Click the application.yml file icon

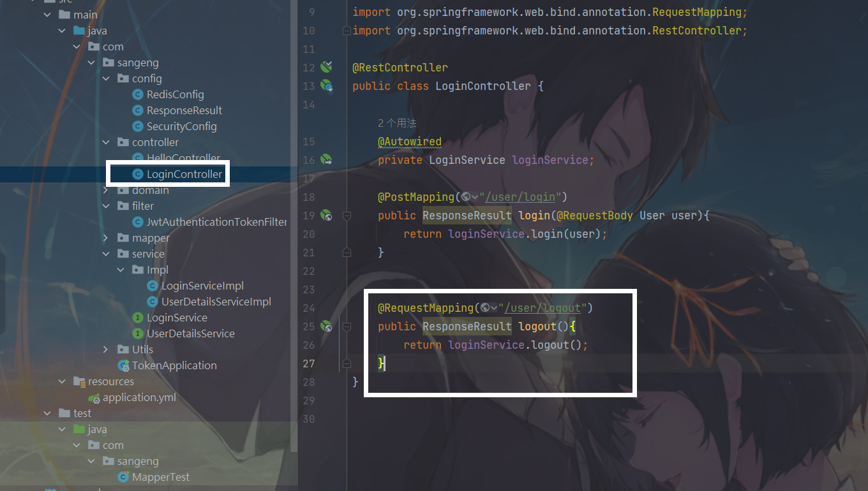tap(94, 397)
